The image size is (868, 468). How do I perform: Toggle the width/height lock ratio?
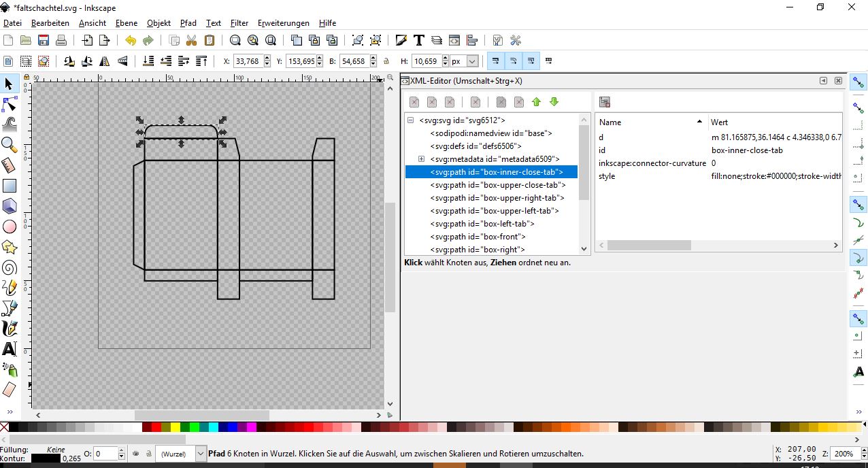pyautogui.click(x=386, y=61)
